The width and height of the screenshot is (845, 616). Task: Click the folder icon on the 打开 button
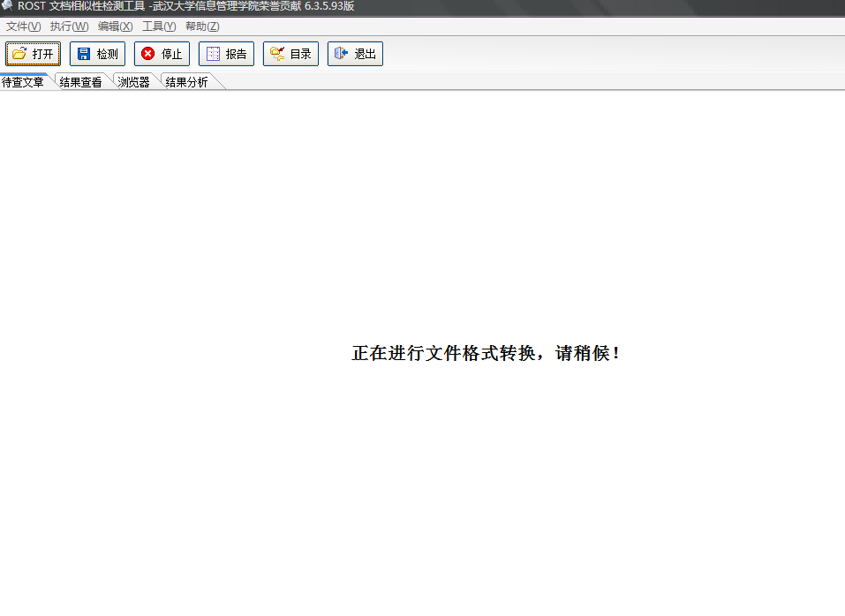click(x=19, y=54)
